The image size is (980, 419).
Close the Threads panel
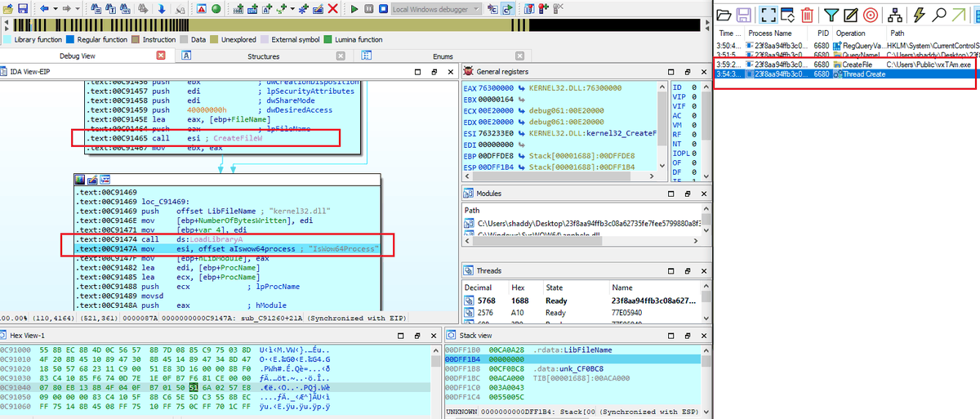[x=704, y=270]
